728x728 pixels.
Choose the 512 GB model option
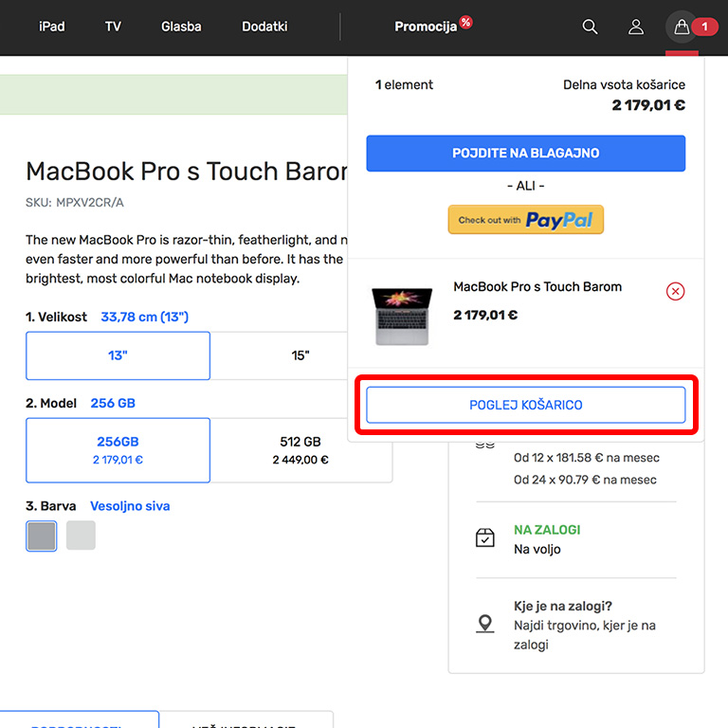click(300, 450)
